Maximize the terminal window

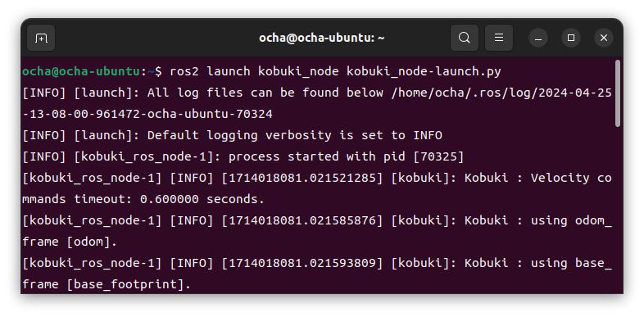[x=571, y=38]
